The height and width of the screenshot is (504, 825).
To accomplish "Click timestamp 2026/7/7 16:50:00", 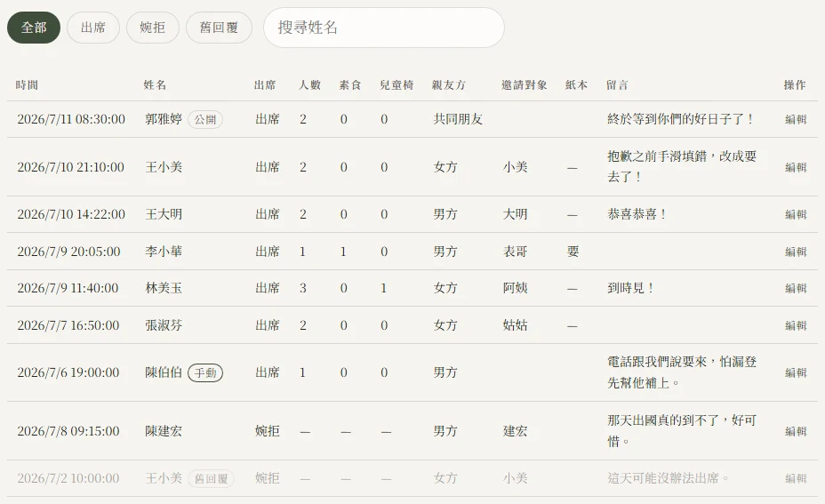I will [x=68, y=325].
